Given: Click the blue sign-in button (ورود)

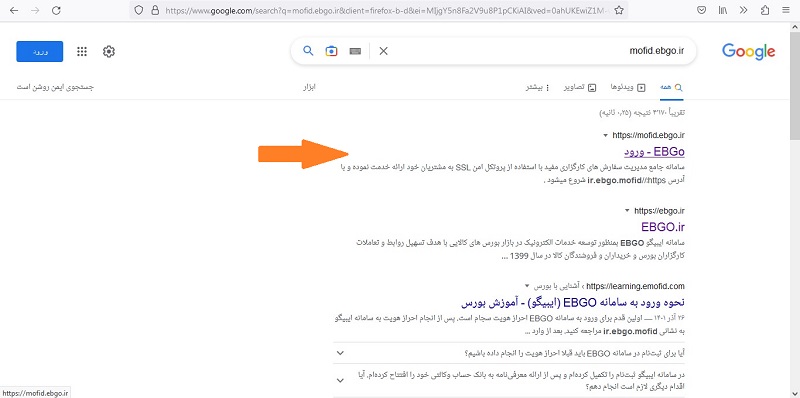Looking at the screenshot, I should (40, 52).
